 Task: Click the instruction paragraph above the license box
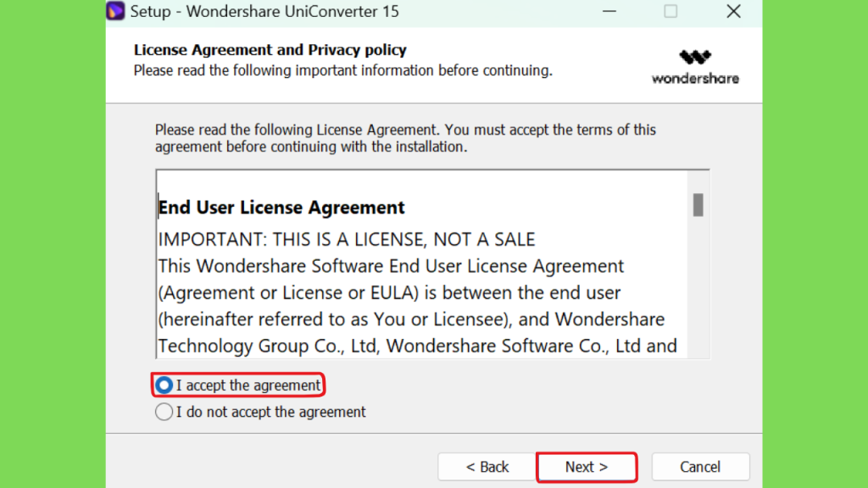click(405, 138)
